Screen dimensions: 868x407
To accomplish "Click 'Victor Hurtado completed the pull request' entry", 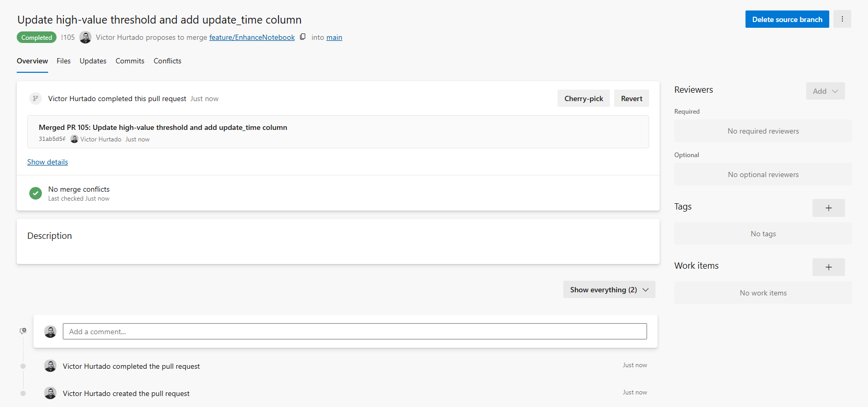I will tap(131, 366).
